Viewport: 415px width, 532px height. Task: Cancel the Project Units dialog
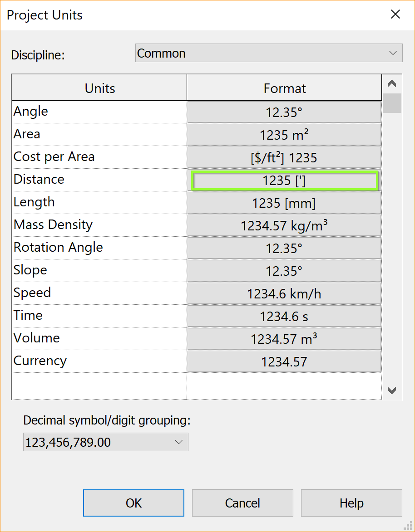coord(242,503)
